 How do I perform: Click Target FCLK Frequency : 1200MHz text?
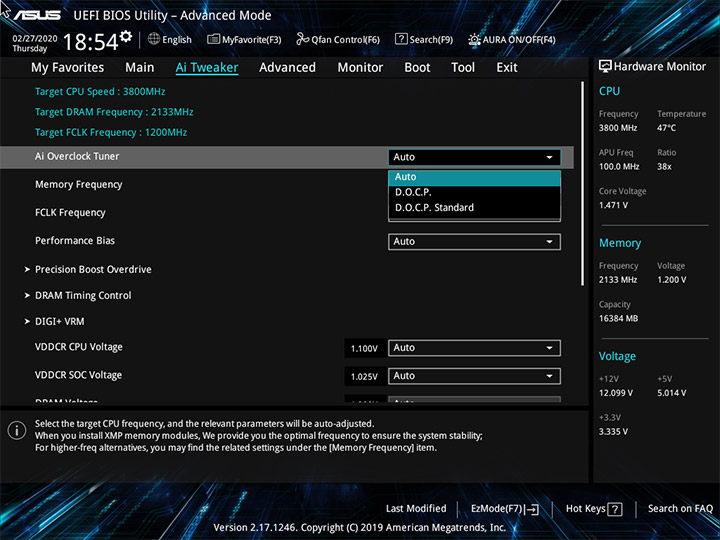click(x=111, y=133)
